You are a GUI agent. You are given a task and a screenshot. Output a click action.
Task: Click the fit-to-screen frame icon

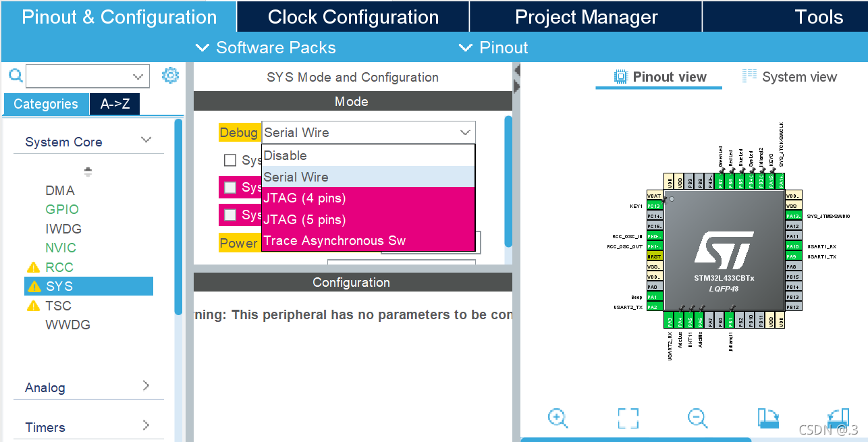tap(628, 418)
